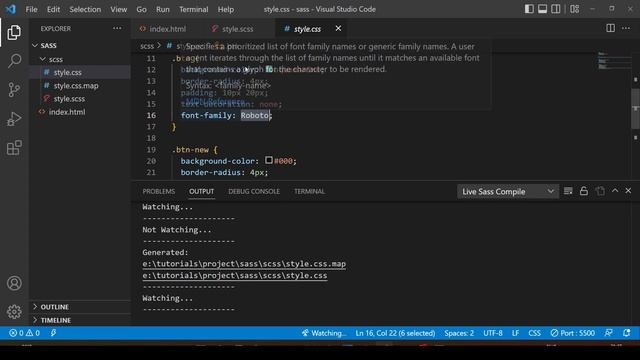Screen dimensions: 640x360
Task: Switch to the style.scss editor tab
Action: coord(237,29)
